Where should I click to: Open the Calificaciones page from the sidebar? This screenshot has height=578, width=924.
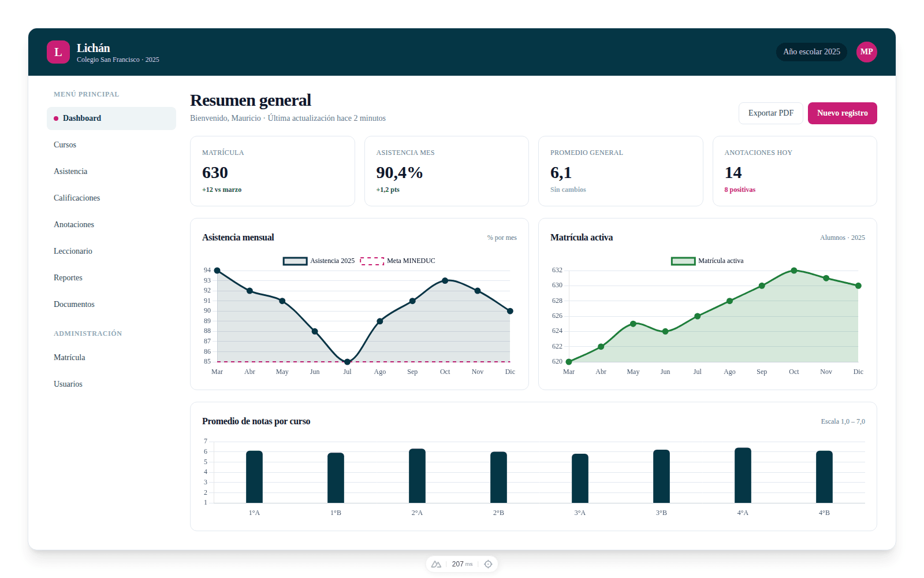coord(76,198)
